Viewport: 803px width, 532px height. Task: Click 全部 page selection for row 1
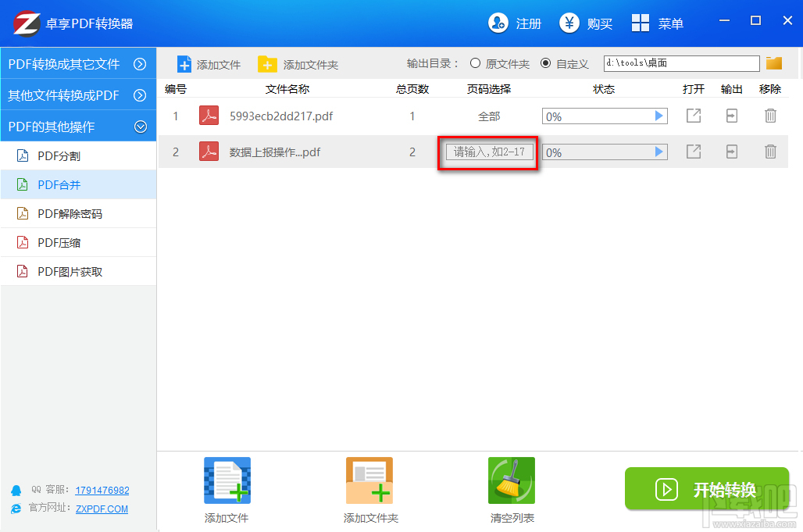[x=489, y=116]
